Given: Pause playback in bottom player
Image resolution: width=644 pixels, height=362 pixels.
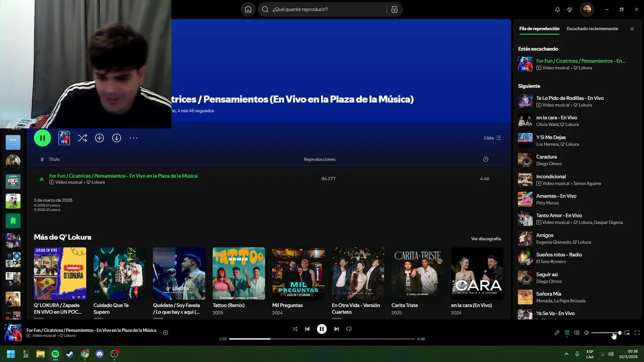Looking at the screenshot, I should click(x=321, y=329).
